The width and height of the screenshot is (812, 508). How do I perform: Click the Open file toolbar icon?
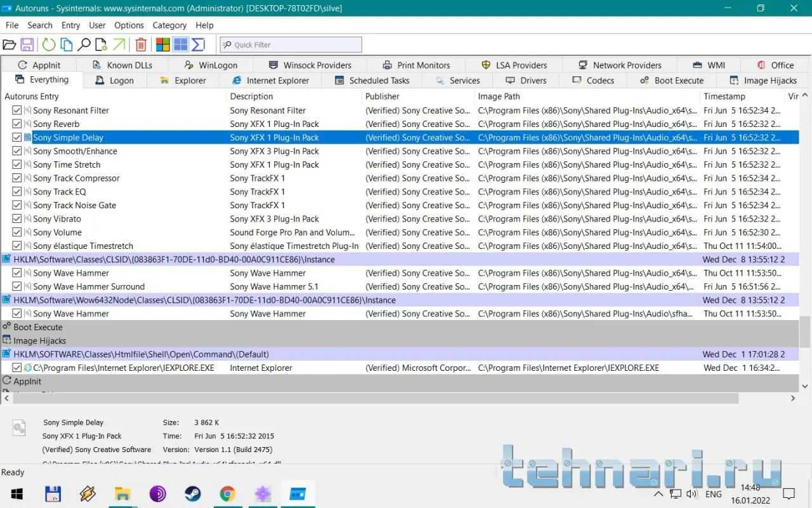(9, 44)
